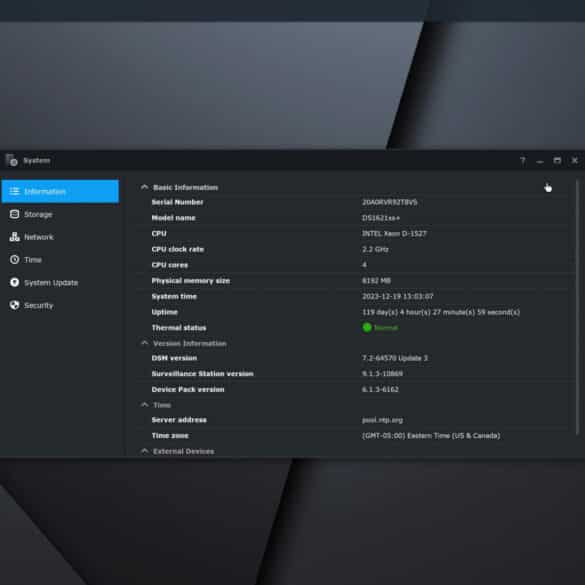Screen dimensions: 585x585
Task: Click the Surveillance Station version value
Action: point(382,373)
